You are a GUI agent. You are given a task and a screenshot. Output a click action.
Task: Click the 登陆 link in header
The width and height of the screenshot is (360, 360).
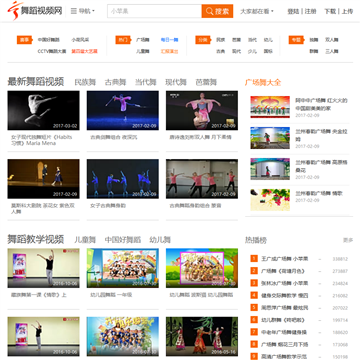(x=293, y=11)
